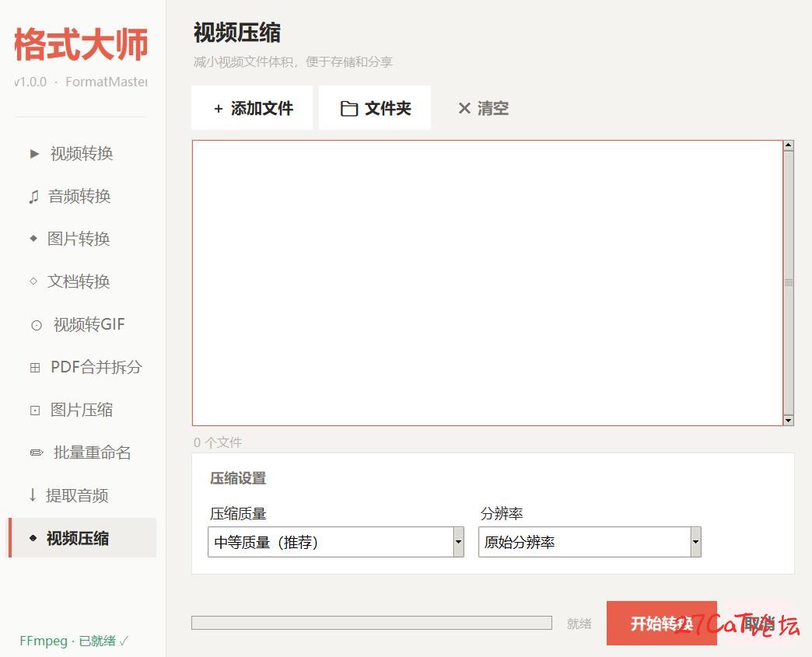Click the 减小视频文件体积 subtitle text
Image resolution: width=812 pixels, height=657 pixels.
click(x=293, y=62)
